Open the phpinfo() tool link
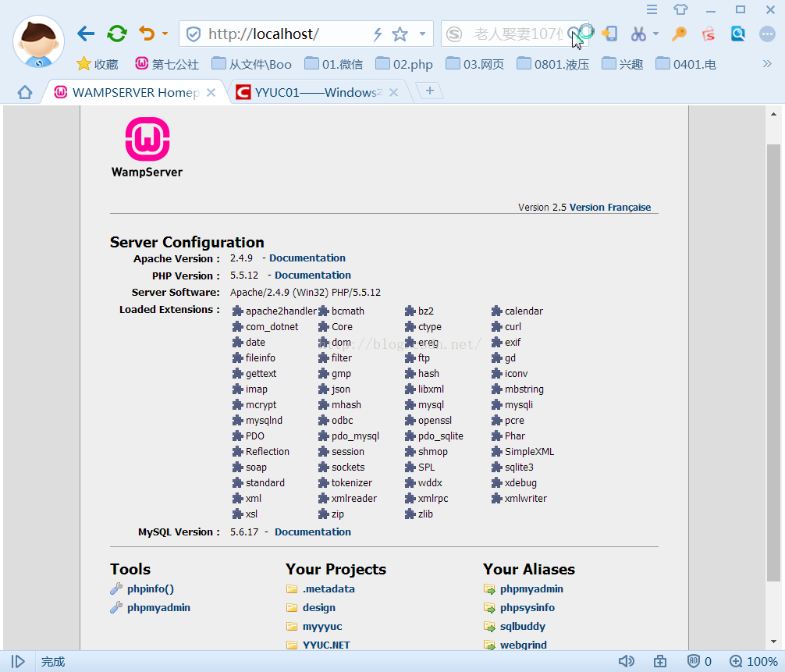 (150, 588)
